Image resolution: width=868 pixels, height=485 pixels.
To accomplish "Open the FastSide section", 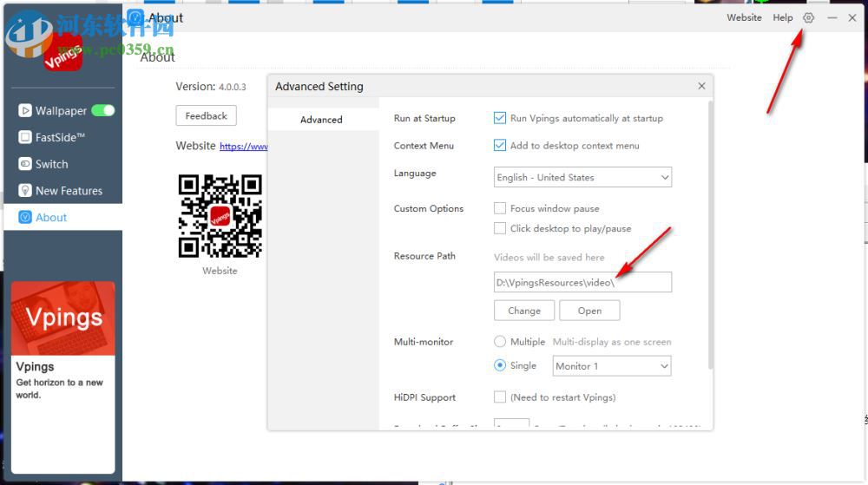I will pos(60,137).
